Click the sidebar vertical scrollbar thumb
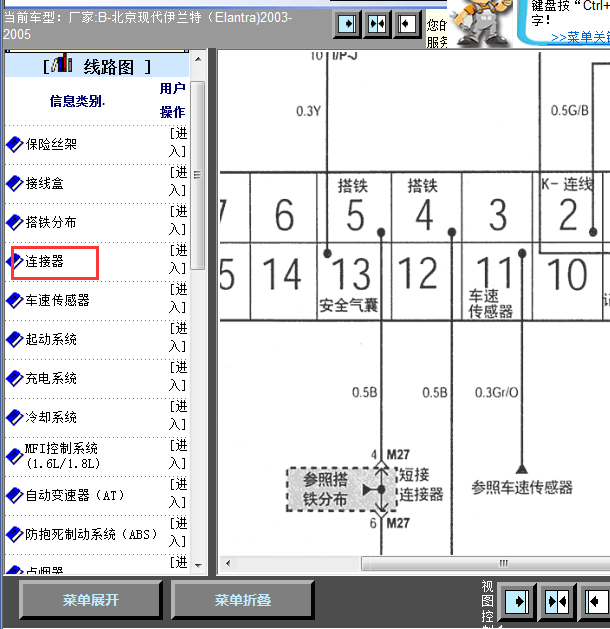 click(197, 175)
